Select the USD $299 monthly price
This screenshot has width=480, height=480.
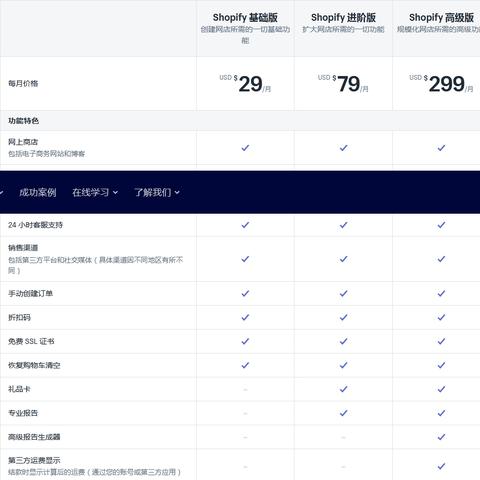coord(441,84)
